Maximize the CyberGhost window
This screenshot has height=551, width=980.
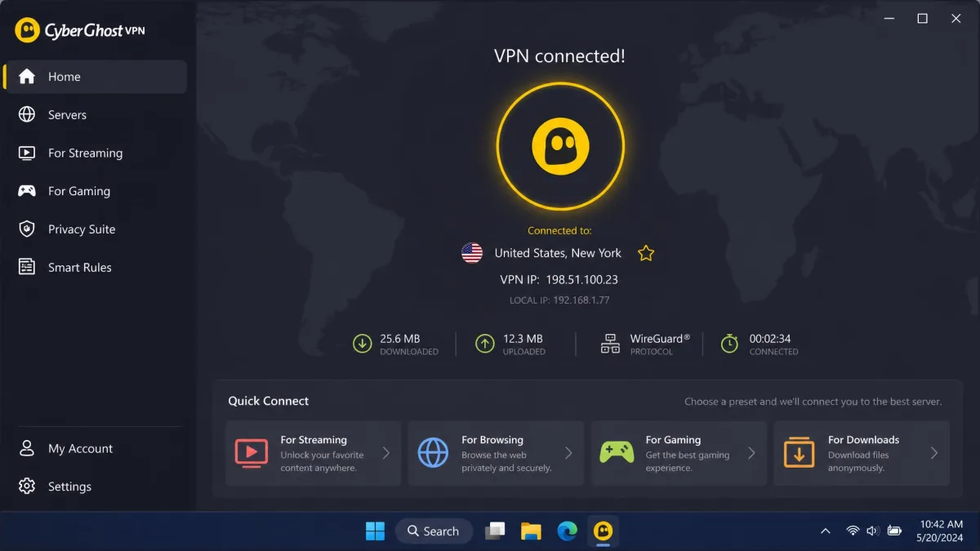(x=923, y=19)
